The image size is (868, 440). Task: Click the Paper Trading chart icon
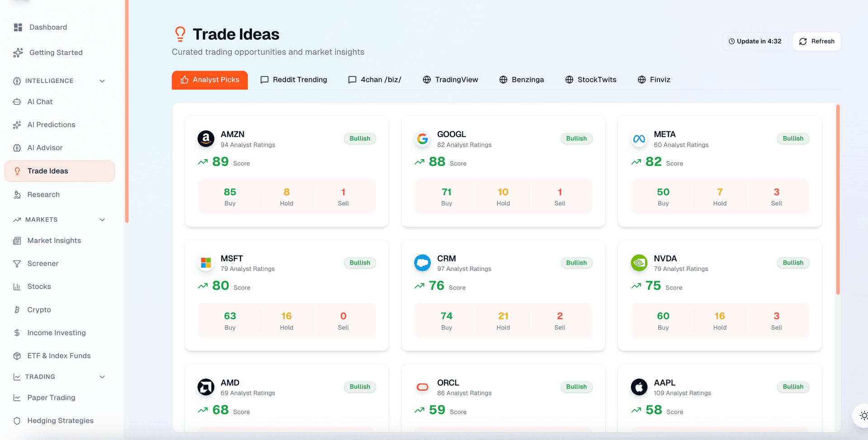click(17, 397)
